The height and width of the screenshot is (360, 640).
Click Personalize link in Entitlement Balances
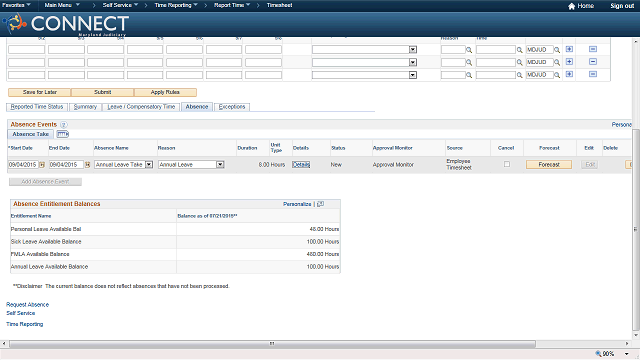[297, 204]
